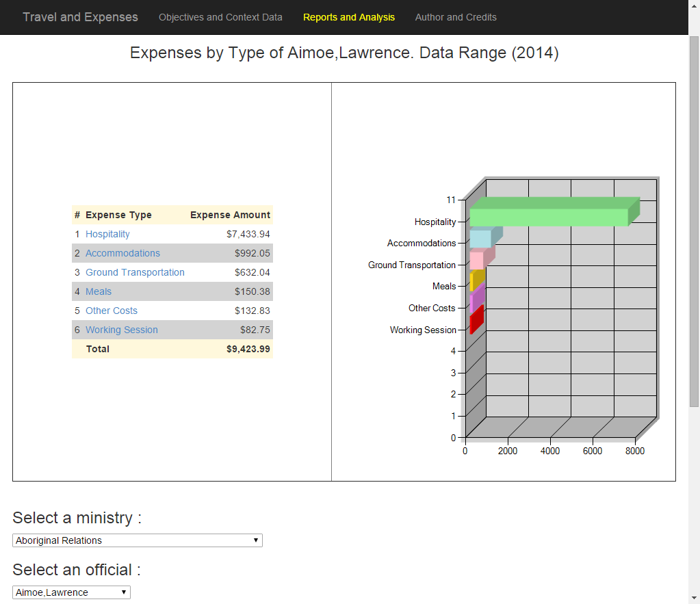Click the Expenses by Type page heading
Viewport: 700px width, 604px height.
click(344, 53)
